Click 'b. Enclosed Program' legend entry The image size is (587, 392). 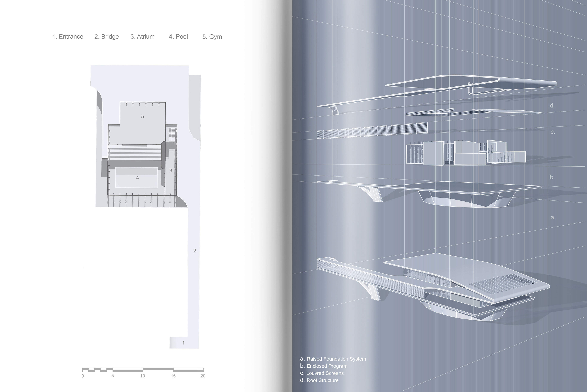[324, 366]
